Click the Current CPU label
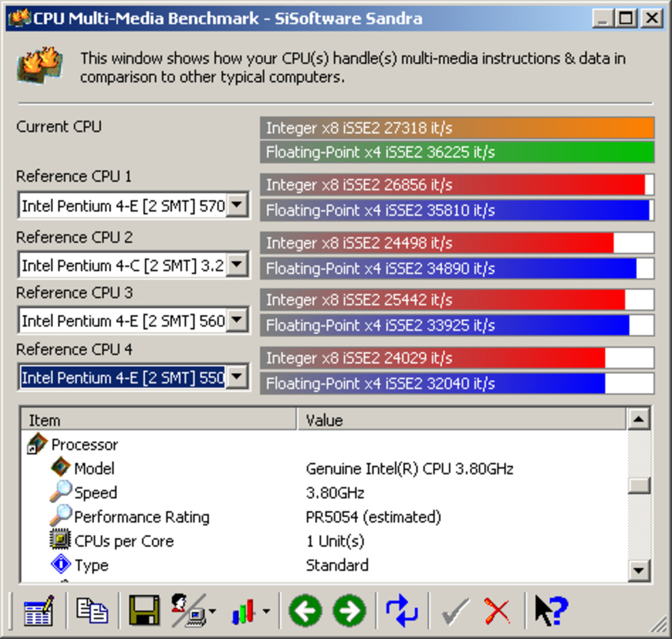The image size is (672, 639). 59,127
